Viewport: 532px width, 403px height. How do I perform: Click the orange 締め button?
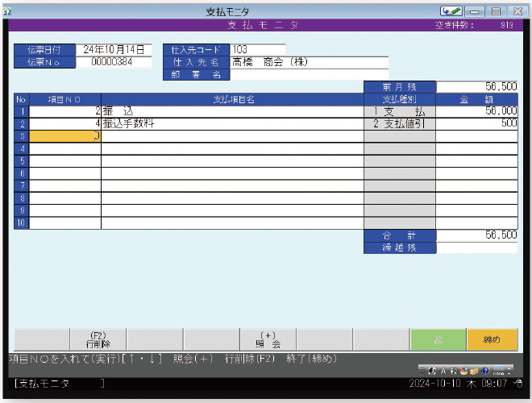point(492,340)
